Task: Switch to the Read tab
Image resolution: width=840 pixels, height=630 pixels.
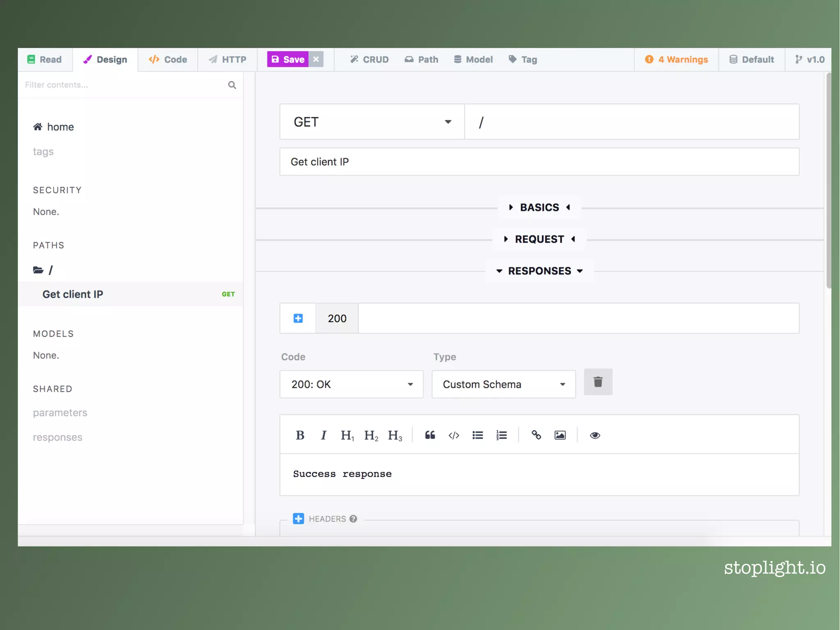Action: point(45,60)
